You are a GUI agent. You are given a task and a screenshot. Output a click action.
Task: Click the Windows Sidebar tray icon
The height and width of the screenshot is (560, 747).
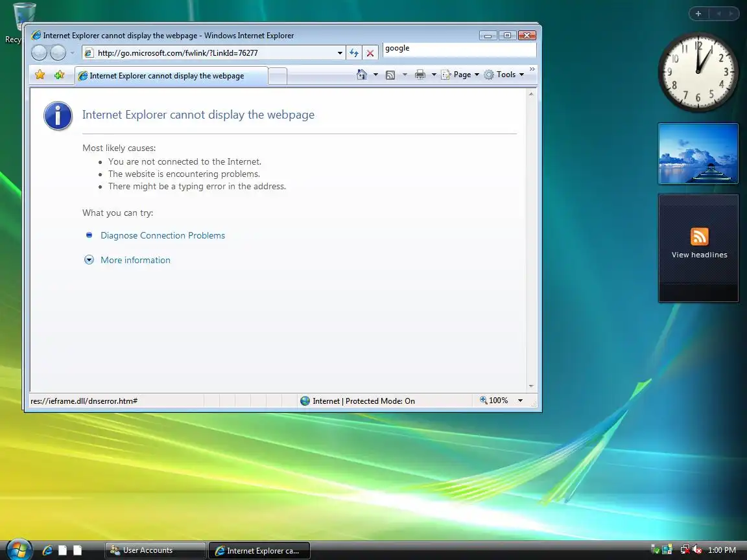click(667, 550)
